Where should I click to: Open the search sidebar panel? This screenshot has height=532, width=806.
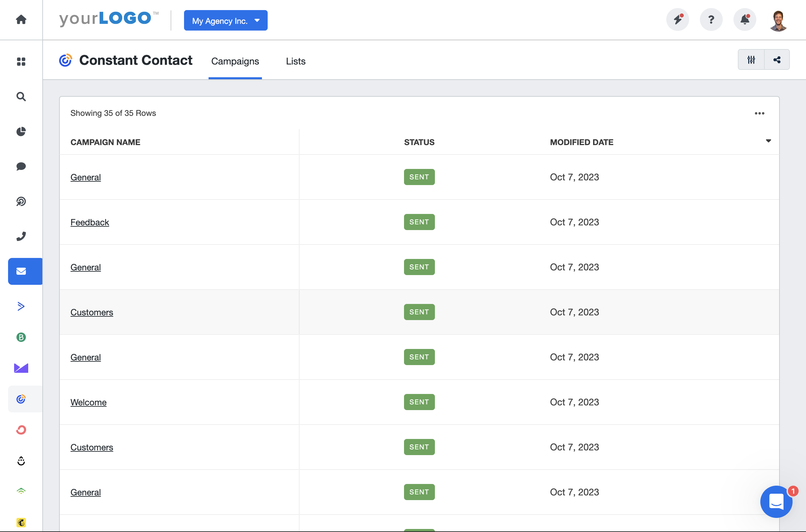point(21,96)
